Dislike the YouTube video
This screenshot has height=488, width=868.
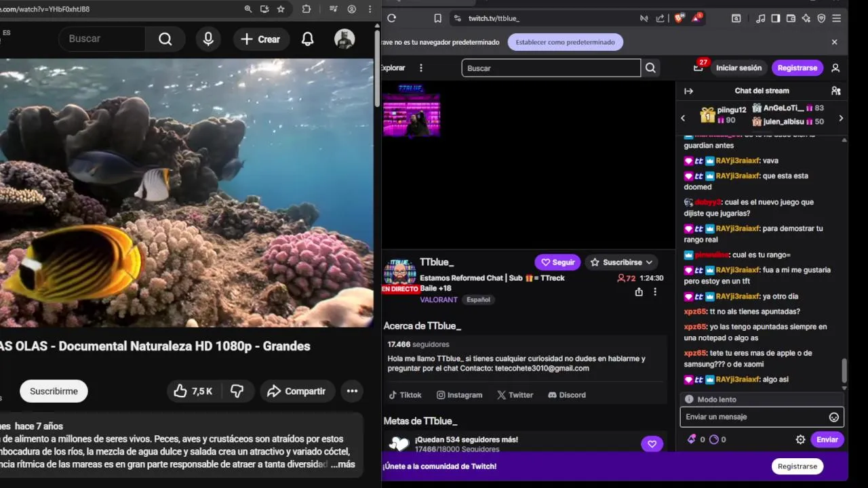(x=237, y=391)
